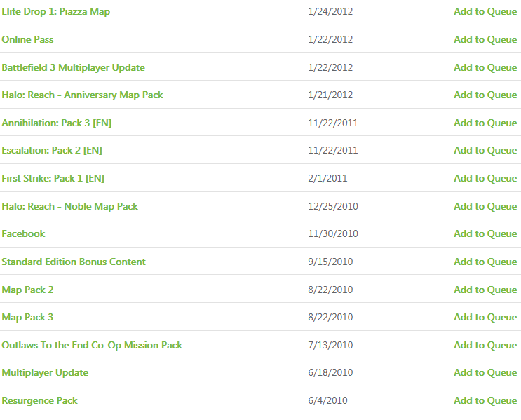Add Elite Drop 1: Piazza Map to queue
Screen dimensions: 521x420
coord(485,12)
